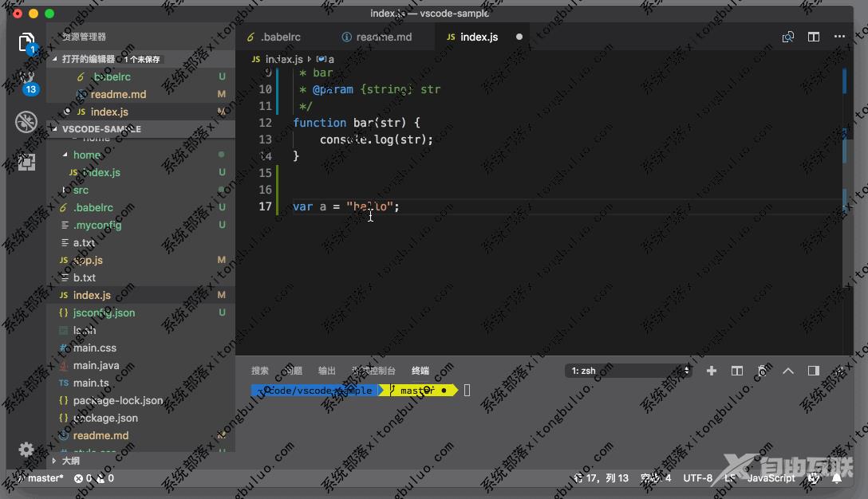The height and width of the screenshot is (499, 868).
Task: Open the Debug view in activity bar
Action: 26,122
